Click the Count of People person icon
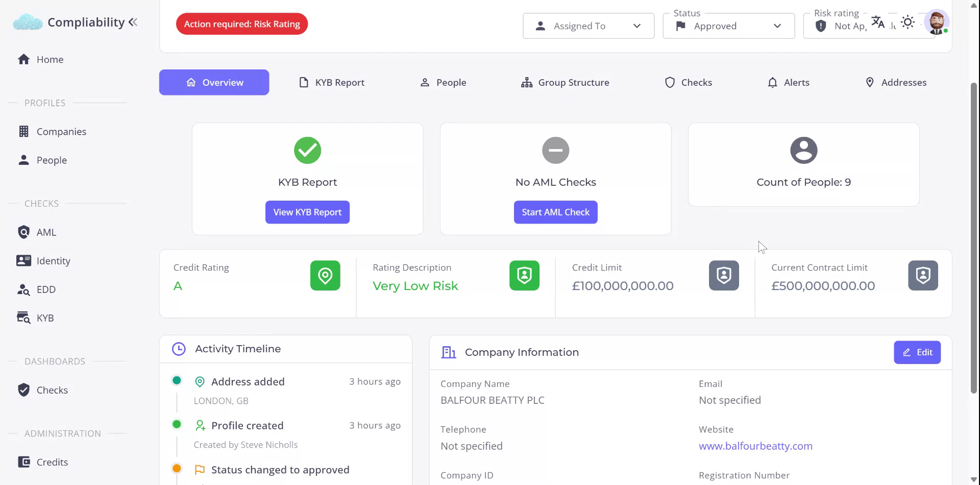The width and height of the screenshot is (980, 485). pos(803,151)
